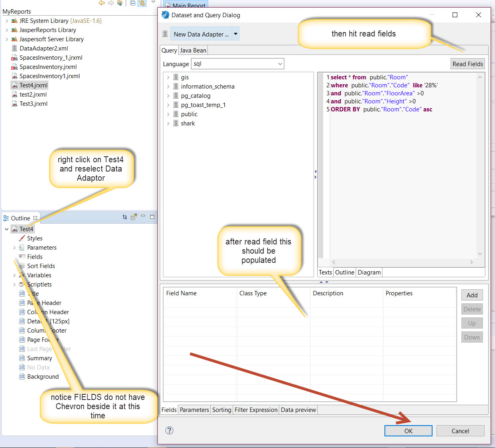Close the Outline tab with its X

point(35,218)
